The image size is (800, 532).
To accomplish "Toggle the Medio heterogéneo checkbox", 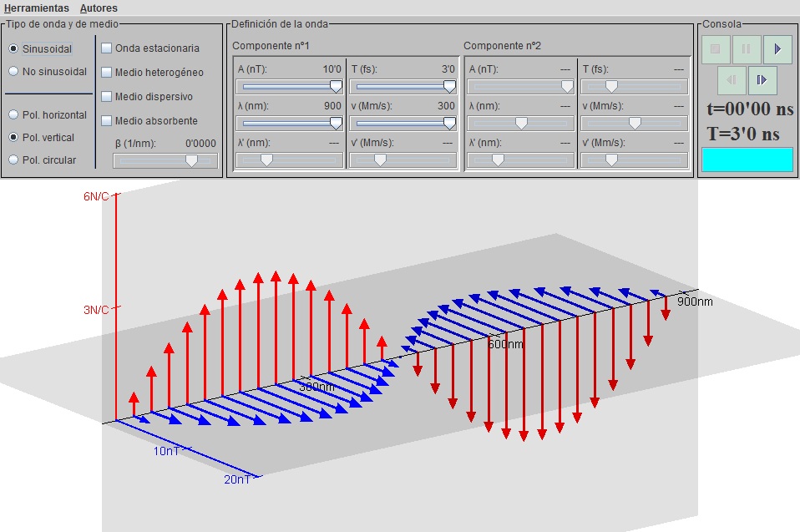I will (107, 73).
